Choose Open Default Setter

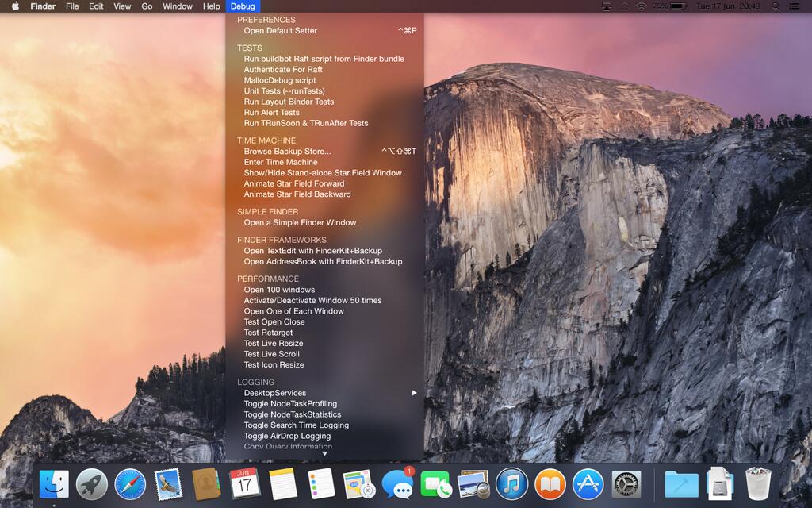click(x=324, y=31)
